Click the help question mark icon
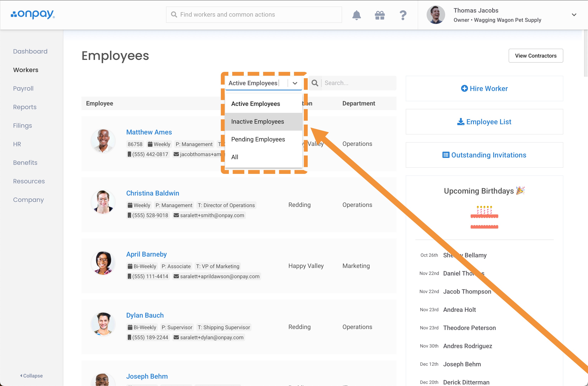 click(403, 15)
